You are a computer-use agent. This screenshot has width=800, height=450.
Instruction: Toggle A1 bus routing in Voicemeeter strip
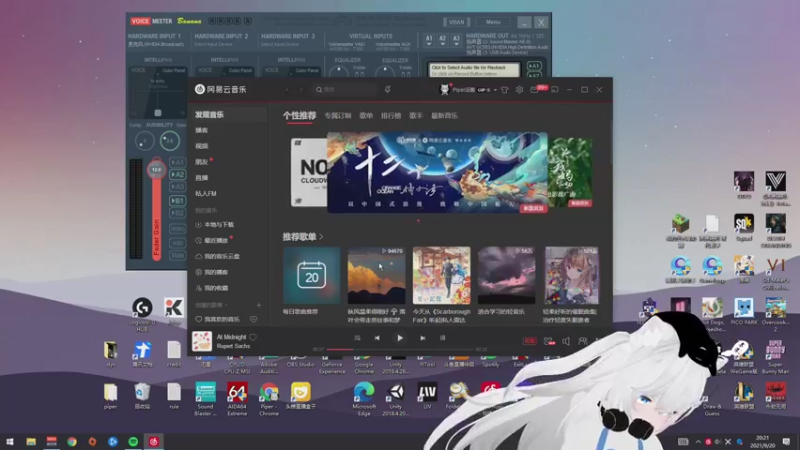177,162
